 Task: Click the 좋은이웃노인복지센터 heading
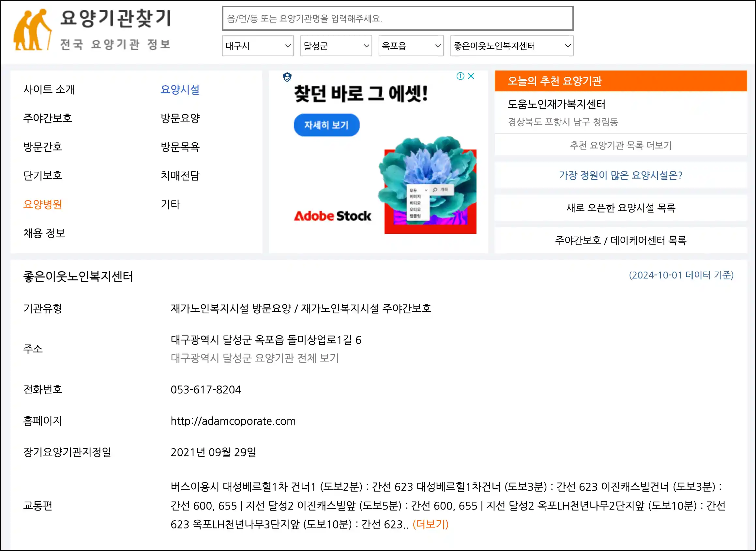coord(78,276)
